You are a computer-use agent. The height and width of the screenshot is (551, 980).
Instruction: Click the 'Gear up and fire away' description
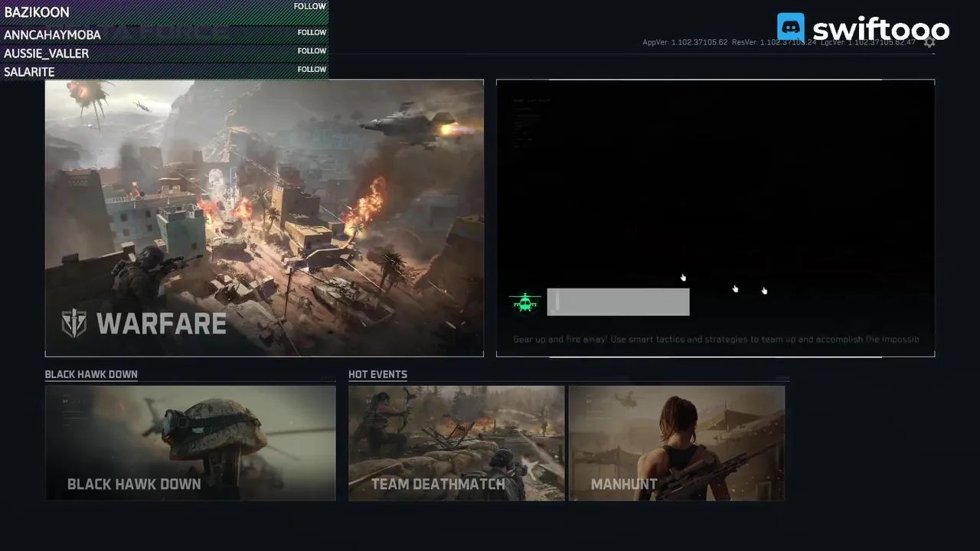[716, 339]
